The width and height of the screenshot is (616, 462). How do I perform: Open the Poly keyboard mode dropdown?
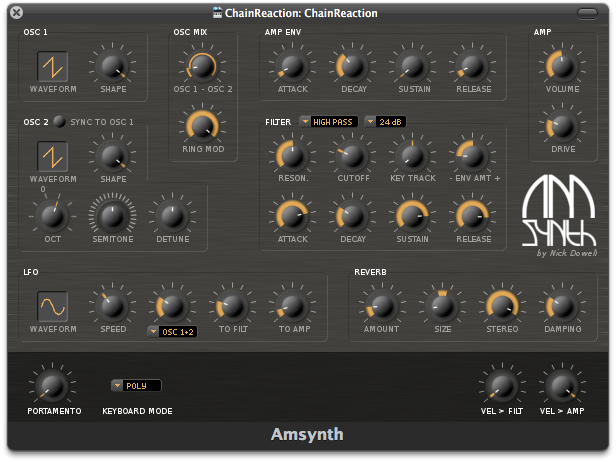pos(136,385)
